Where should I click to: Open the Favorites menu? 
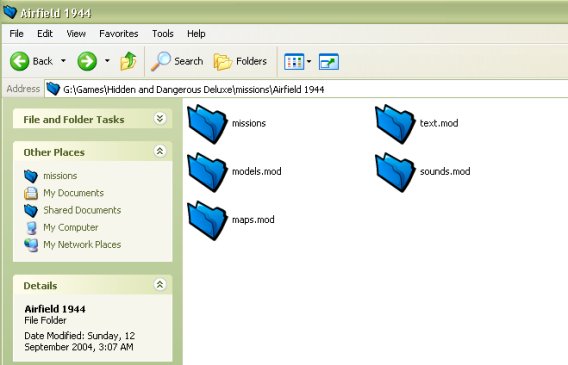tap(119, 34)
